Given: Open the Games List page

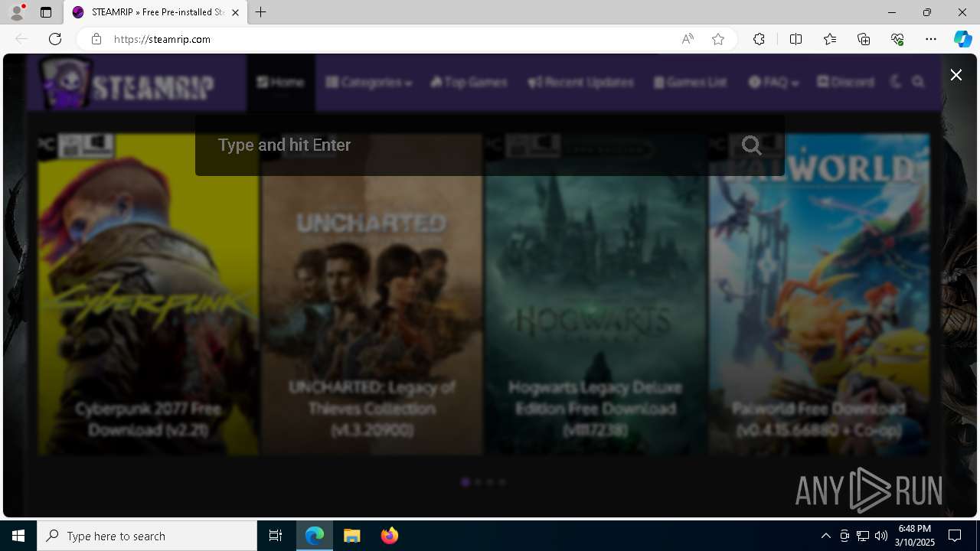Looking at the screenshot, I should click(690, 82).
